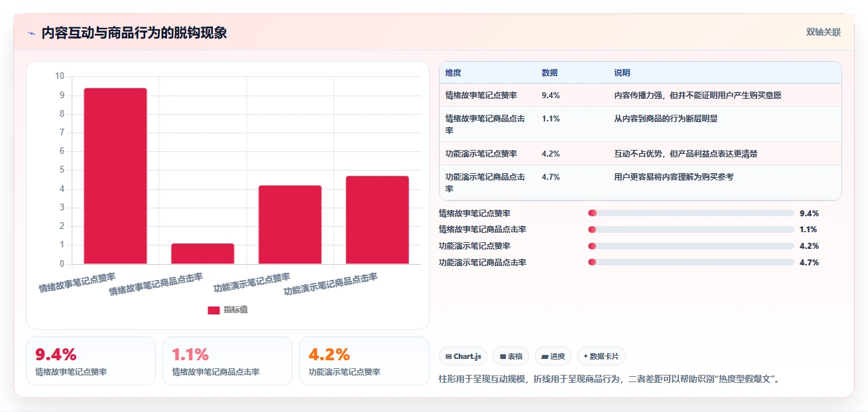868x412 pixels.
Task: Click the 功能演示笔记点赞率 progress bar
Action: [691, 246]
